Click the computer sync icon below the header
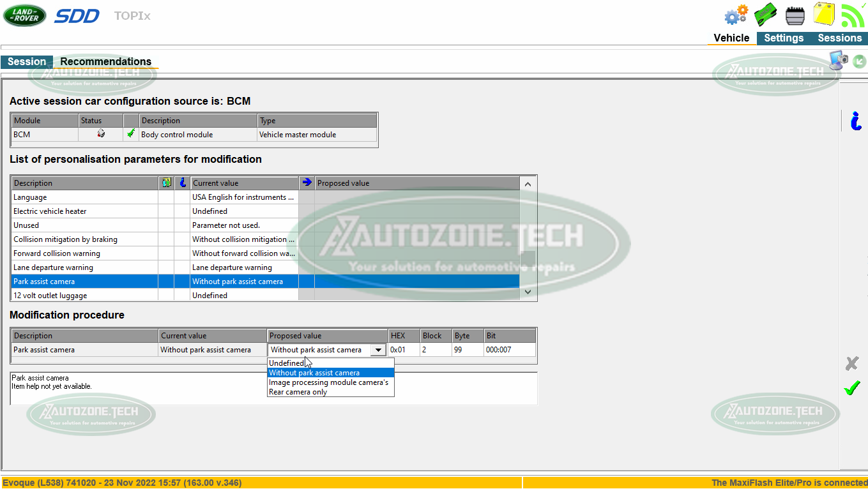The image size is (868, 489). (837, 61)
